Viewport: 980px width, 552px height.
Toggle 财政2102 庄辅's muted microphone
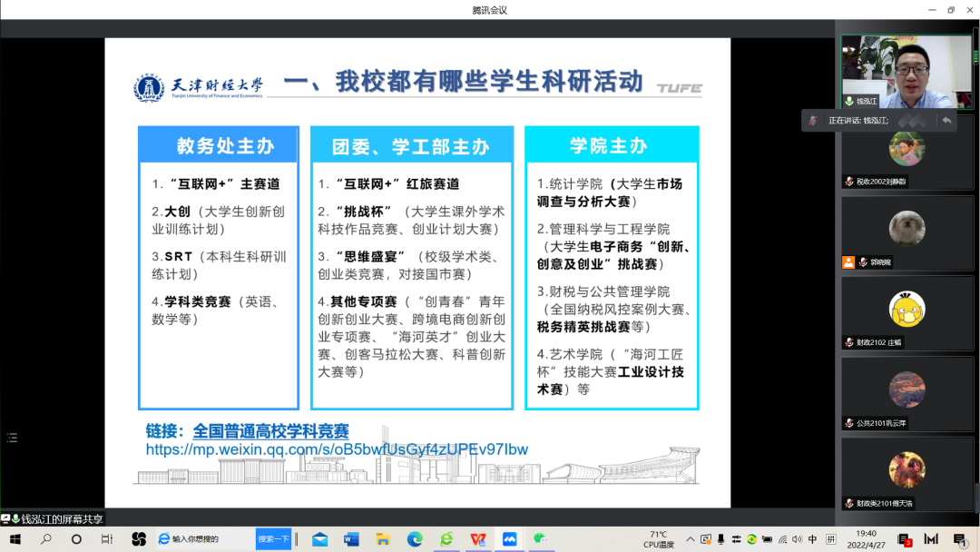pos(849,341)
